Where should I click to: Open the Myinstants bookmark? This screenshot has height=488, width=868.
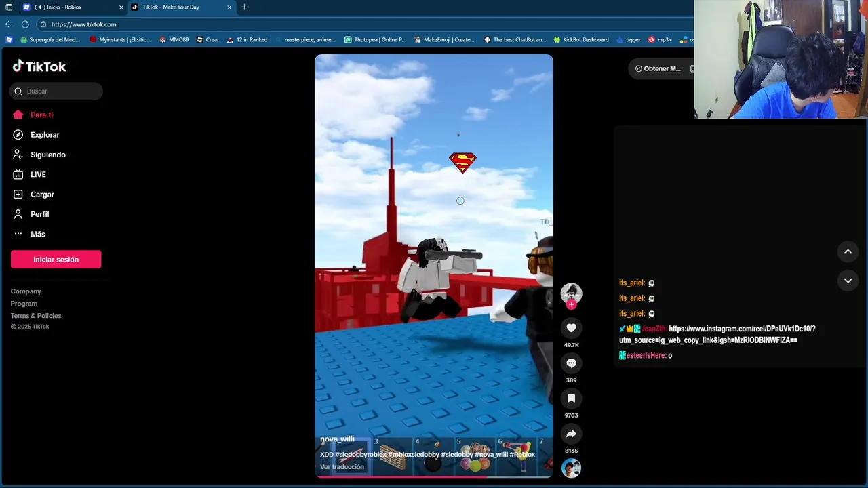pyautogui.click(x=120, y=40)
